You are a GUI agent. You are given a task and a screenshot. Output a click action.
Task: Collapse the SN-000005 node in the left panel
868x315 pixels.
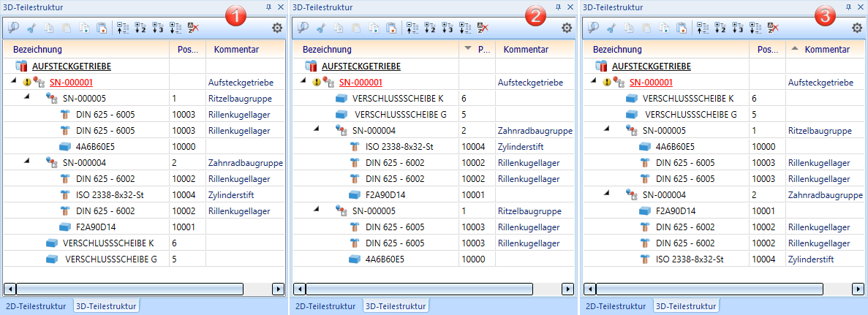tap(26, 97)
